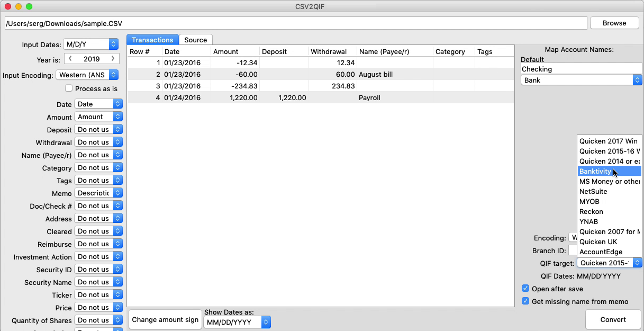Open the Bank account type dropdown
The height and width of the screenshot is (331, 644).
click(x=581, y=80)
